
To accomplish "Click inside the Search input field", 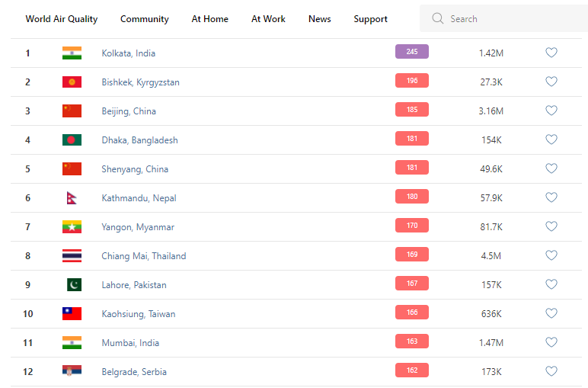I will click(x=510, y=19).
